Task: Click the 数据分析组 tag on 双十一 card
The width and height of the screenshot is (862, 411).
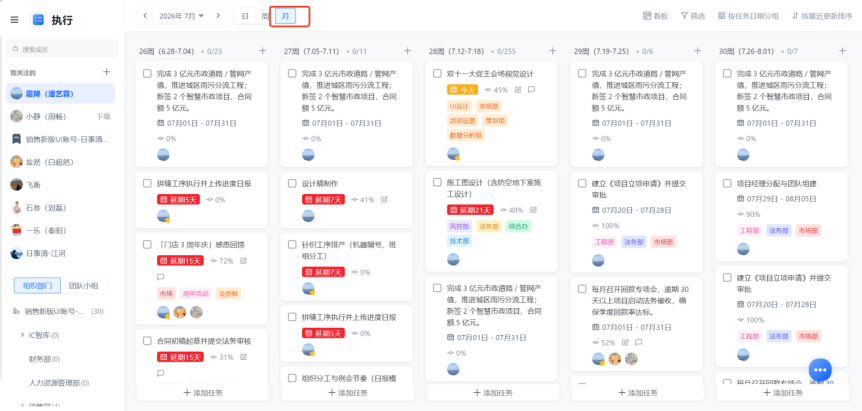Action: [466, 135]
